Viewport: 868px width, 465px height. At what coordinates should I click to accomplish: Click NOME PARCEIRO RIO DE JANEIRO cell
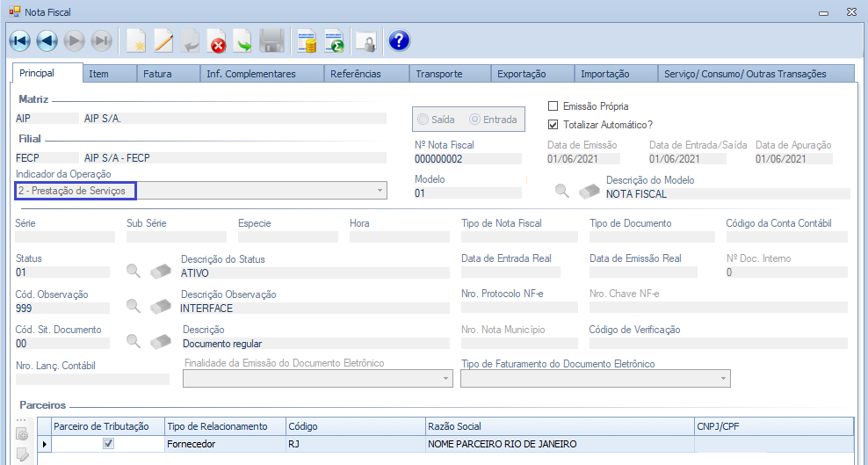(560, 444)
